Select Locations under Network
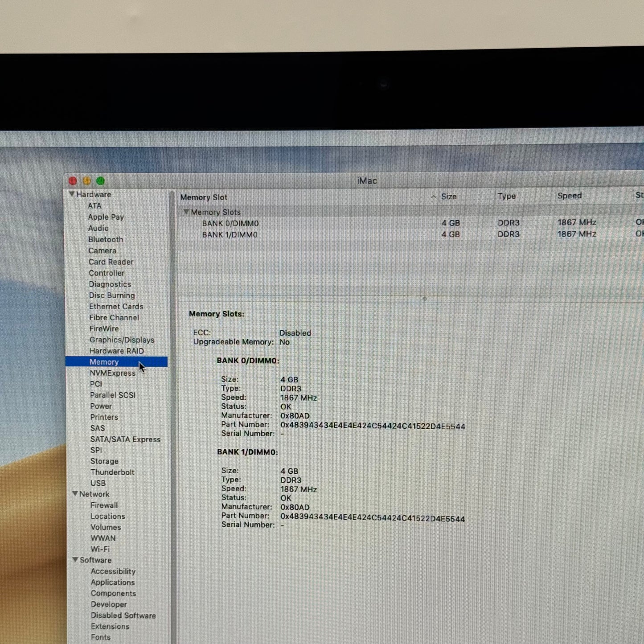 (108, 516)
